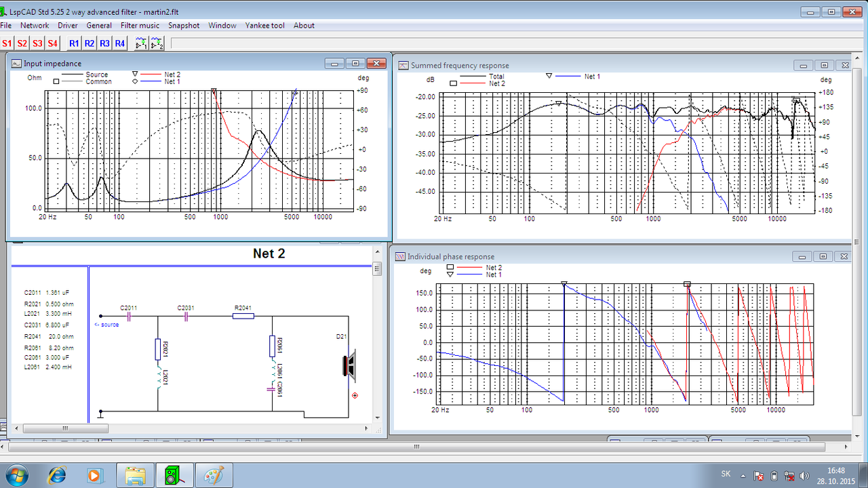Click the R2 snapshot recall button
868x488 pixels.
coord(90,43)
